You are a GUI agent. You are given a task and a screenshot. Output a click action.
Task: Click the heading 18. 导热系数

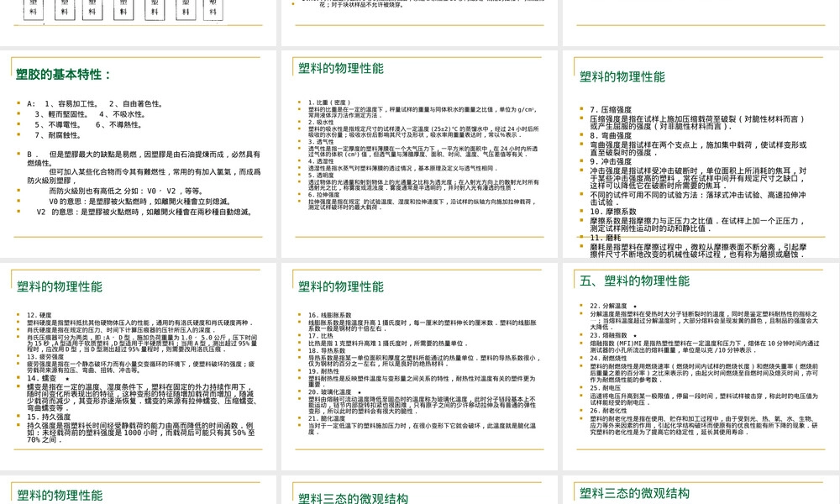(x=327, y=351)
